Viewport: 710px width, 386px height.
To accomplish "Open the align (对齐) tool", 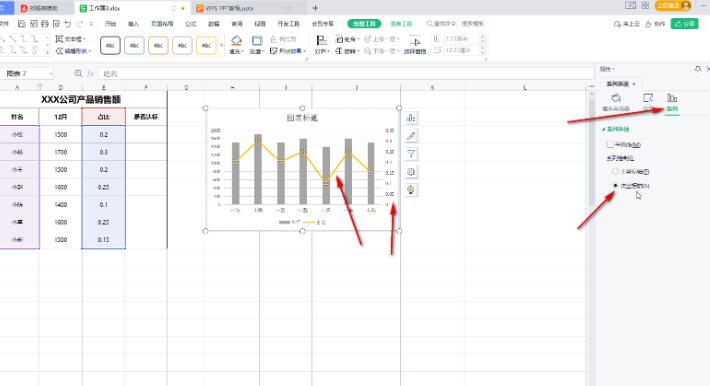I will click(321, 45).
